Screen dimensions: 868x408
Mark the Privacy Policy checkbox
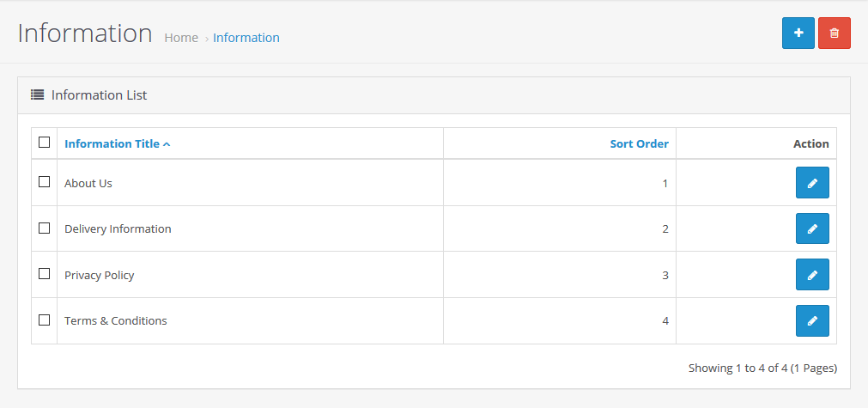pyautogui.click(x=45, y=274)
